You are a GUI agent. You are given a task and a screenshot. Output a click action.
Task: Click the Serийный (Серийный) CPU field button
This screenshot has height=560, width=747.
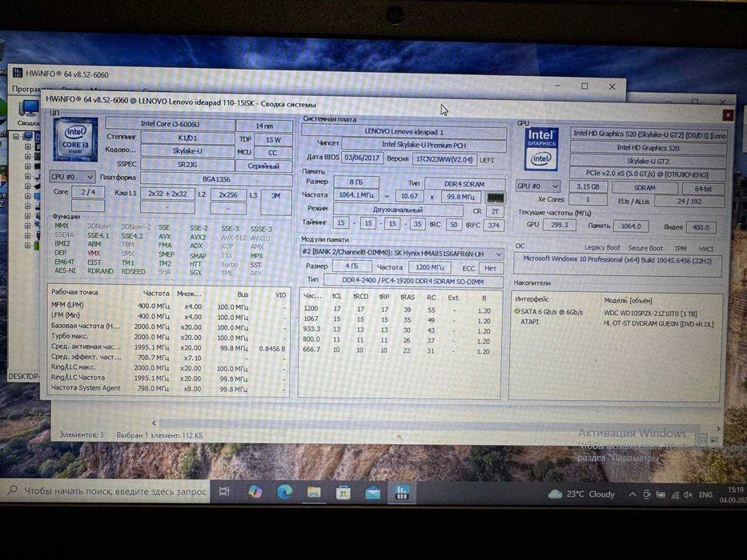(x=263, y=166)
